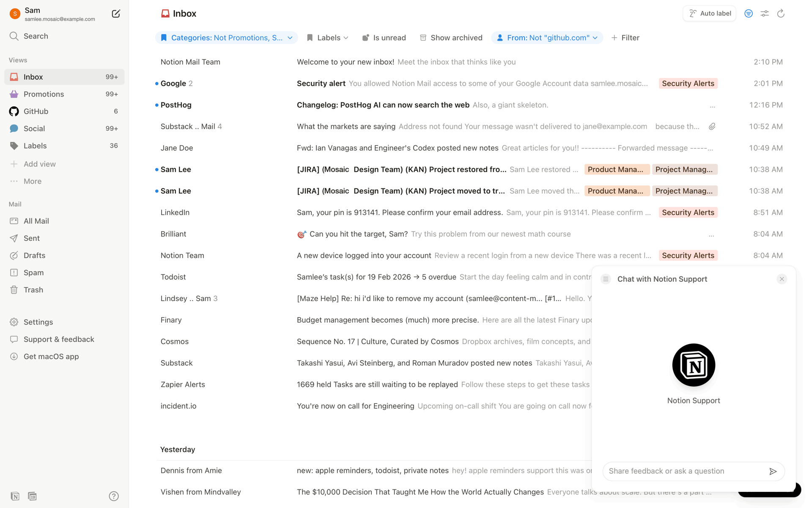812x508 pixels.
Task: Click the help question mark icon
Action: (114, 496)
